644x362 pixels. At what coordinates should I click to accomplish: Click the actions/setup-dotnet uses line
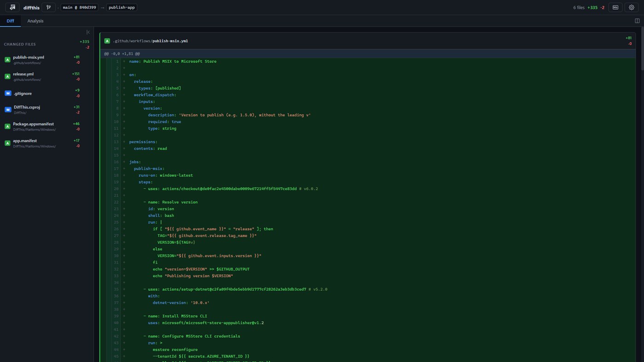pos(235,289)
